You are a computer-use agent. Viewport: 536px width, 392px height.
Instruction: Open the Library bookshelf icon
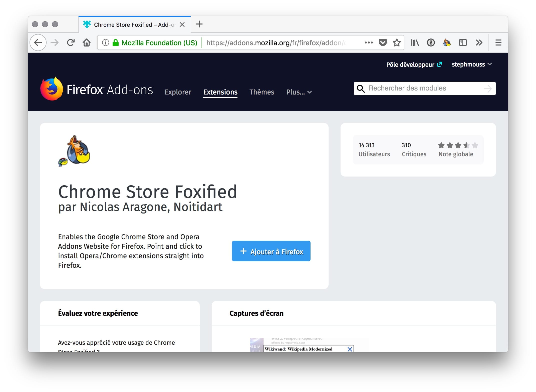(415, 43)
